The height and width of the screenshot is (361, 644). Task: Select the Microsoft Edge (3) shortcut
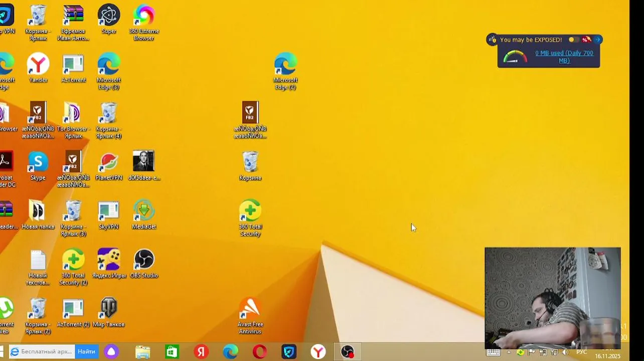(x=109, y=71)
